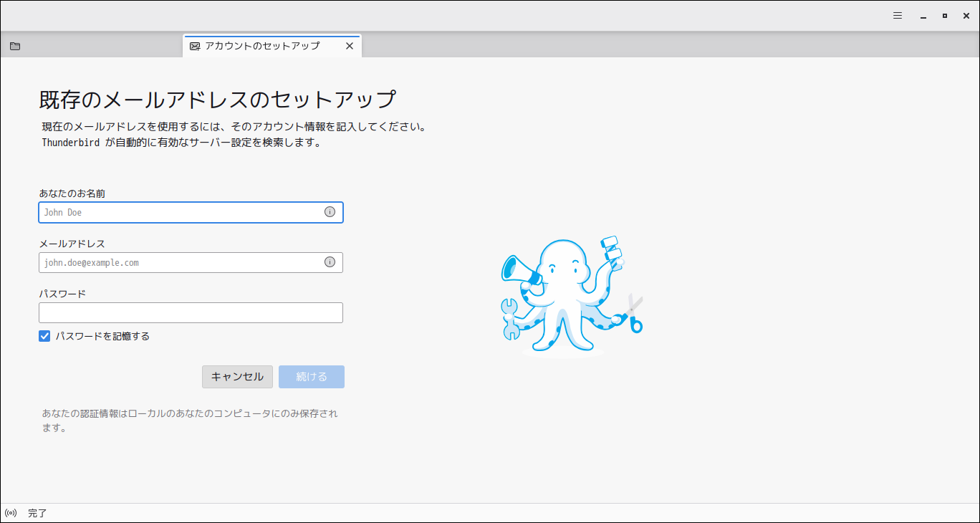Image resolution: width=980 pixels, height=523 pixels.
Task: Click the 既存のメールアドレスのセットアップ heading
Action: (x=217, y=100)
